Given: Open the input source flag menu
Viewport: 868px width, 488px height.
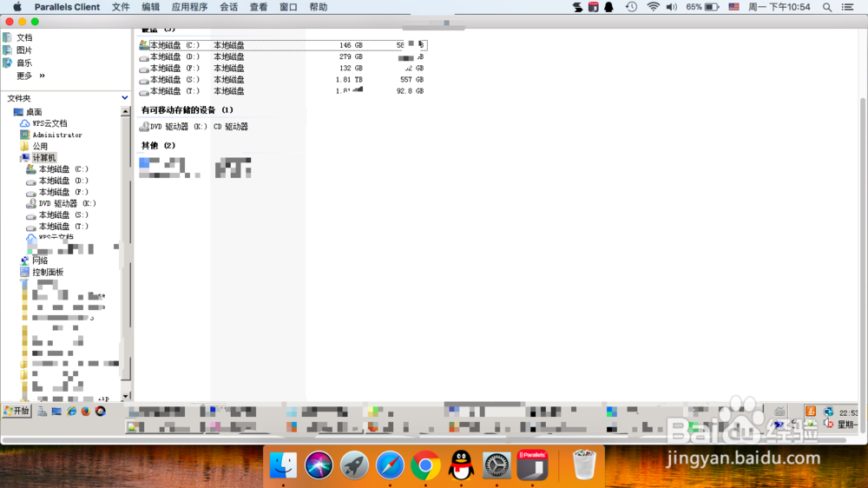Looking at the screenshot, I should tap(733, 7).
